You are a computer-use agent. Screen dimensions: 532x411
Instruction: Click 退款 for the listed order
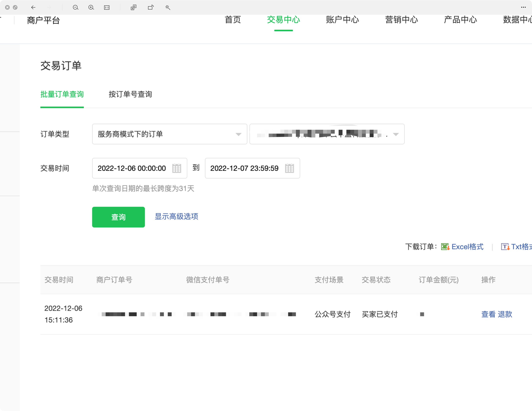point(505,314)
